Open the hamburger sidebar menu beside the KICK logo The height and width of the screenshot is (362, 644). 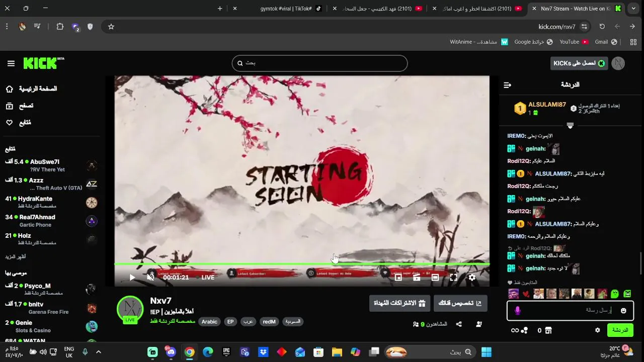coord(11,63)
